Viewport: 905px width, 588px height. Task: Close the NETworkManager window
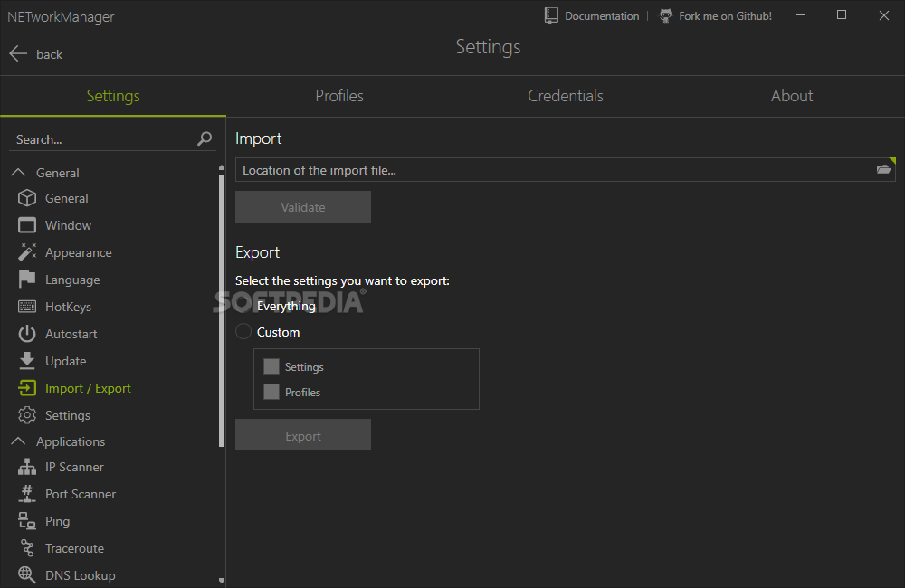[x=883, y=15]
